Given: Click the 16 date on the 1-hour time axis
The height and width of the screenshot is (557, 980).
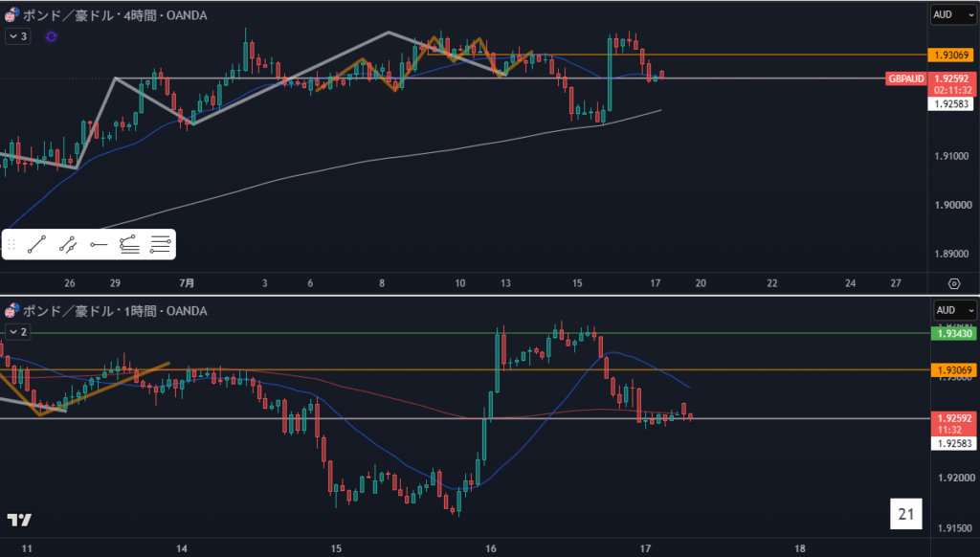Looking at the screenshot, I should pyautogui.click(x=491, y=549).
